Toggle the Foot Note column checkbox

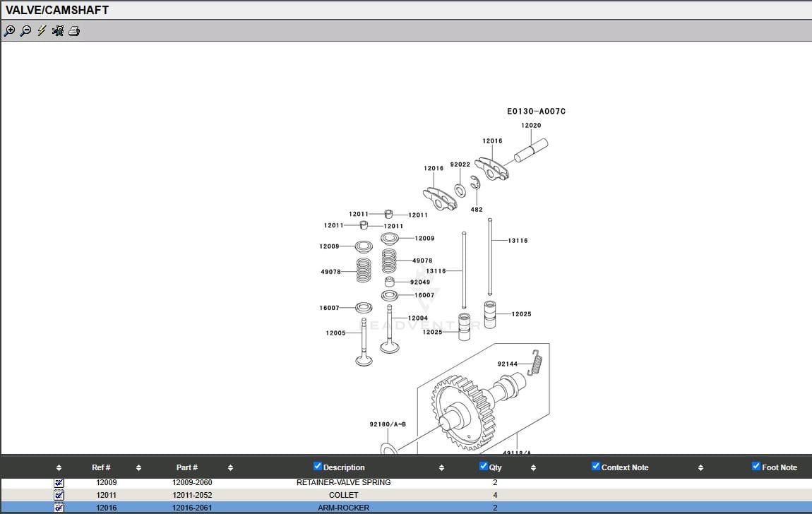click(x=756, y=466)
